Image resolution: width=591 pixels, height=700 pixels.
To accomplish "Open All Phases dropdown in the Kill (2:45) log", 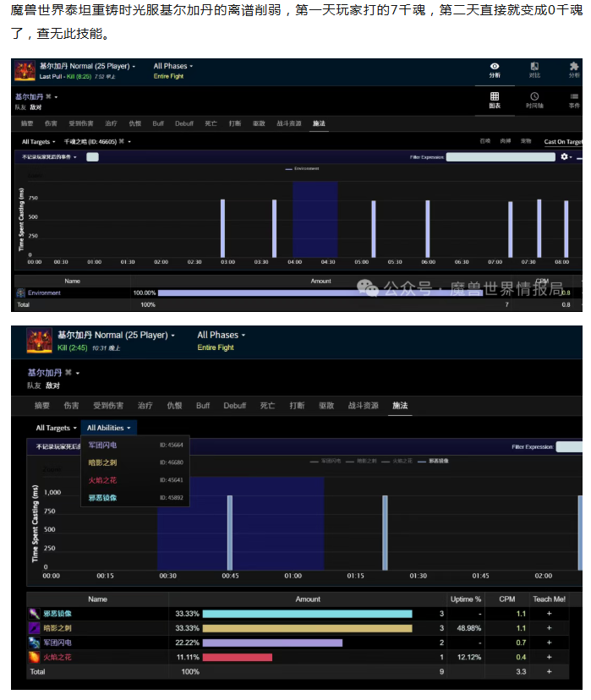I will pyautogui.click(x=222, y=335).
